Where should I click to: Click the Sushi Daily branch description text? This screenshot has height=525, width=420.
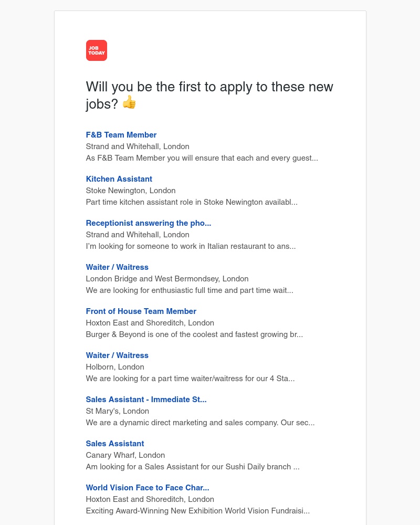(193, 467)
